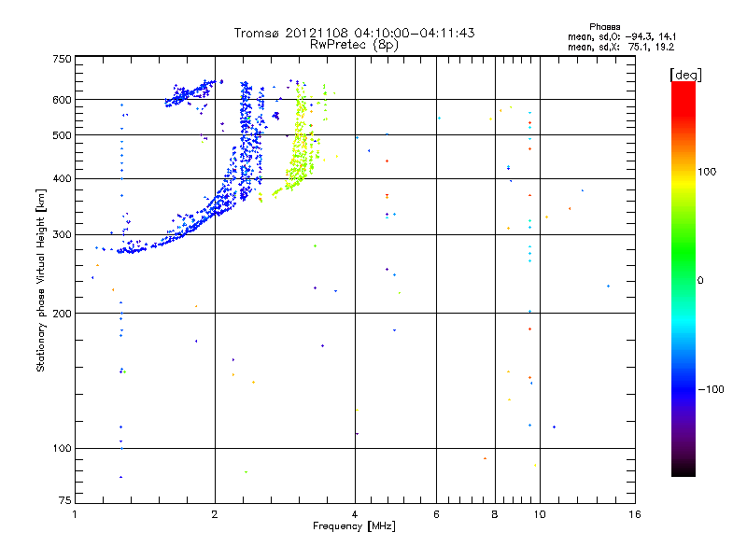Click the phase colorbar gradient
Viewport: 747px width, 560px height.
point(684,279)
